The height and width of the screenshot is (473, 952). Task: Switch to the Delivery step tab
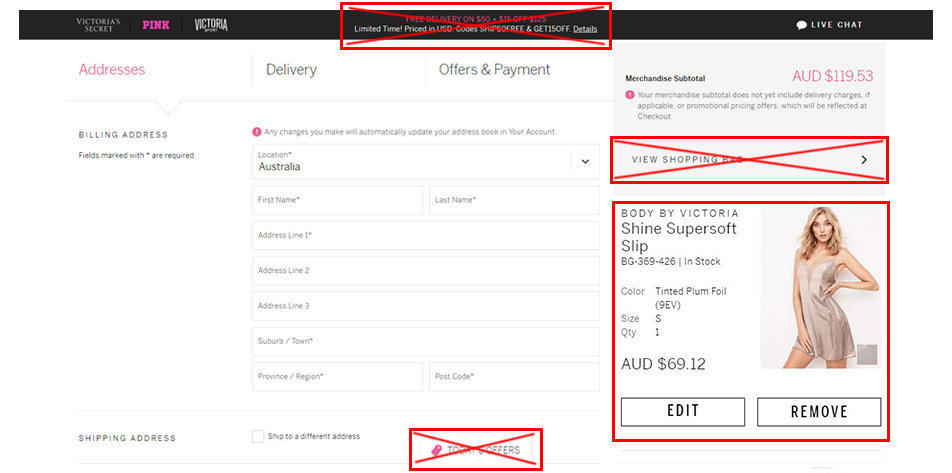point(291,70)
